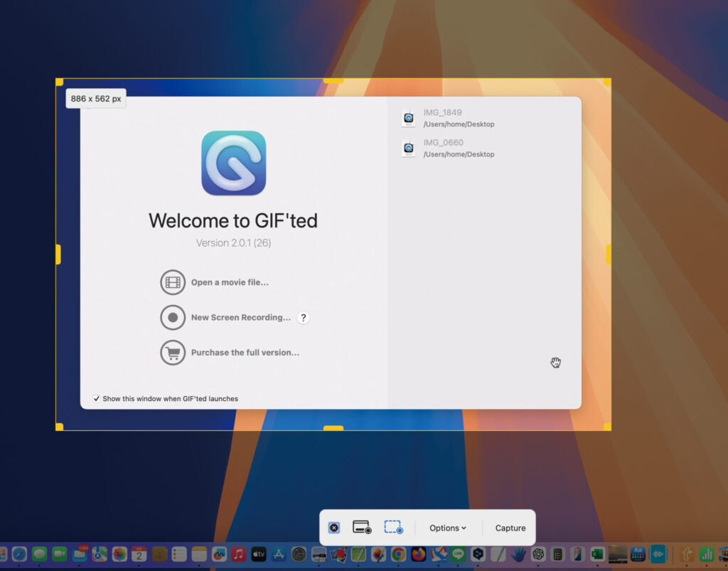Image resolution: width=728 pixels, height=571 pixels.
Task: Start a New Screen Recording
Action: (241, 318)
